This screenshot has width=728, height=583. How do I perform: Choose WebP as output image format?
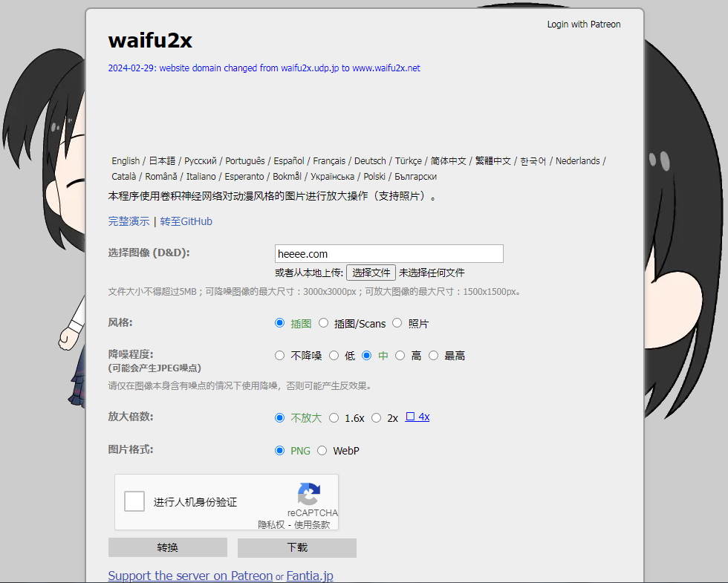point(322,450)
